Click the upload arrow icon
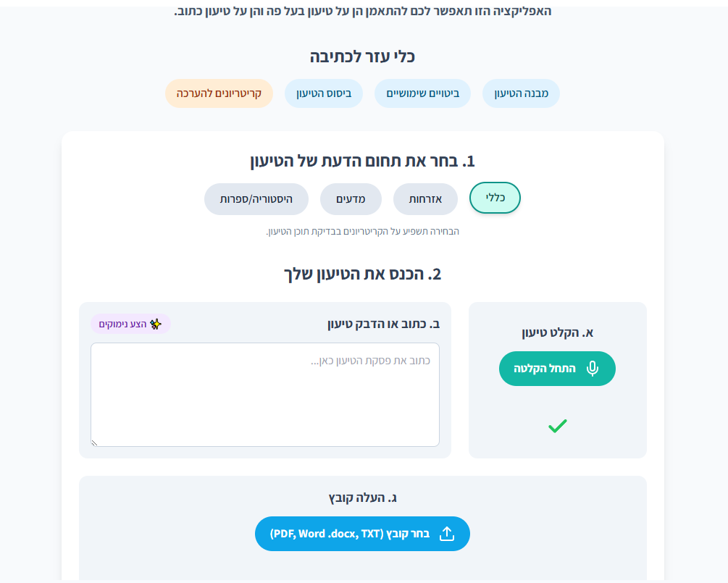The width and height of the screenshot is (728, 583). 447,534
